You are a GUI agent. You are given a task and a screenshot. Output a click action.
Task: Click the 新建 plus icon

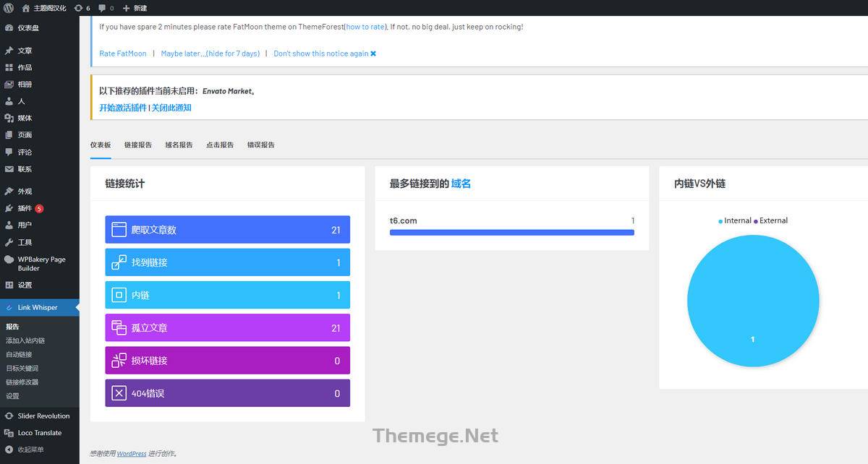[127, 8]
